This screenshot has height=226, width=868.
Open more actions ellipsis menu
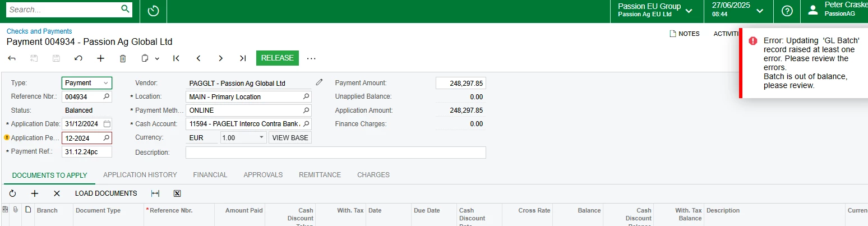[x=312, y=58]
